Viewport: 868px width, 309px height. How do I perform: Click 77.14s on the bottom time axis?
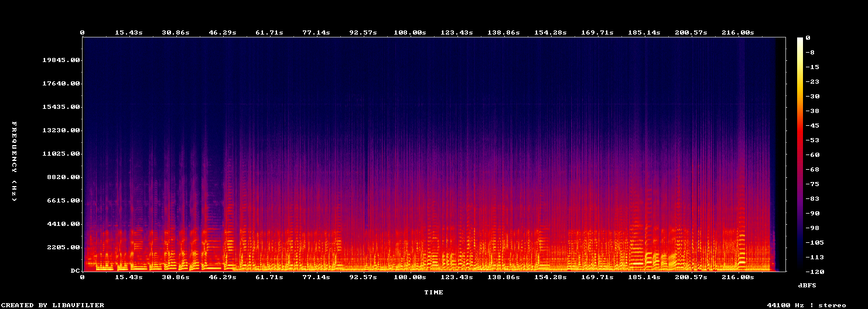coord(316,277)
